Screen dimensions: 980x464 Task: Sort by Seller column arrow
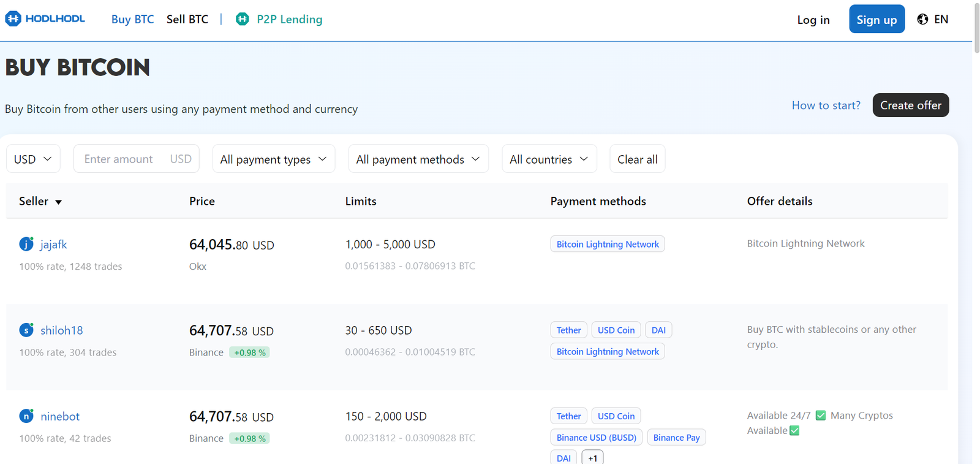tap(58, 202)
